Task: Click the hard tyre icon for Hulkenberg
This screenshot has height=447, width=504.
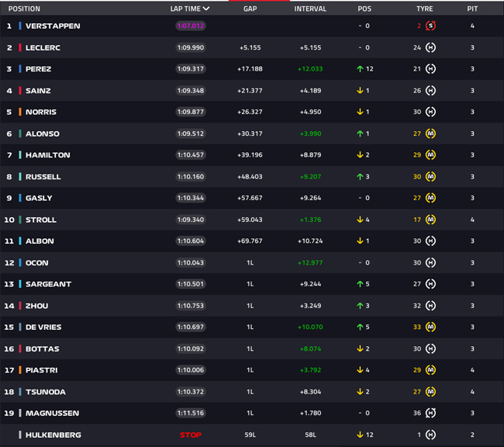Action: click(x=430, y=435)
